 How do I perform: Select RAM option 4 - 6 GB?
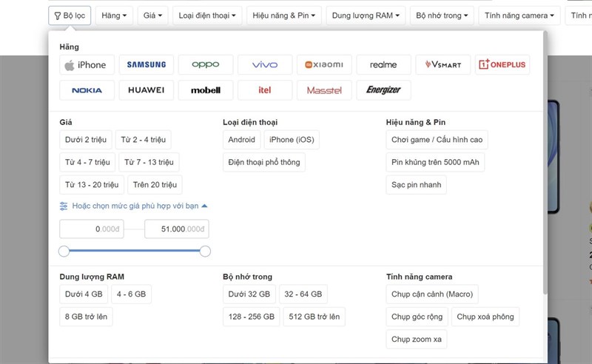click(131, 294)
